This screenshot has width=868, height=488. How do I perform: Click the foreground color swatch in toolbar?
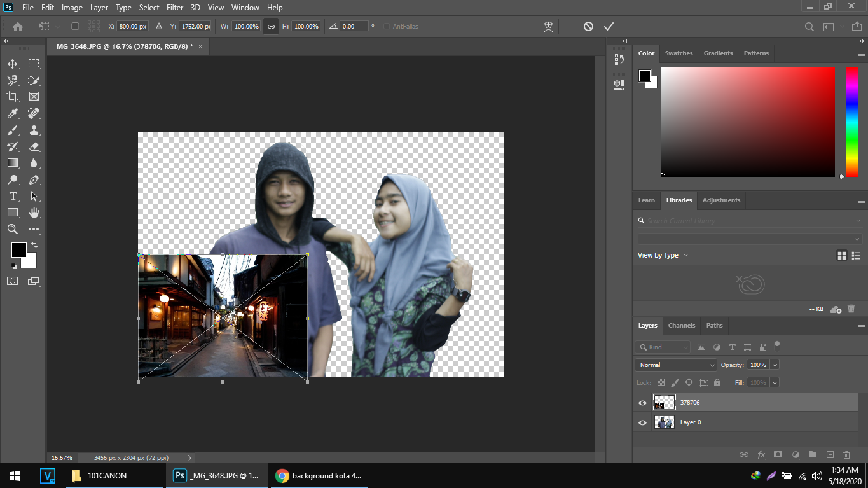(x=18, y=250)
